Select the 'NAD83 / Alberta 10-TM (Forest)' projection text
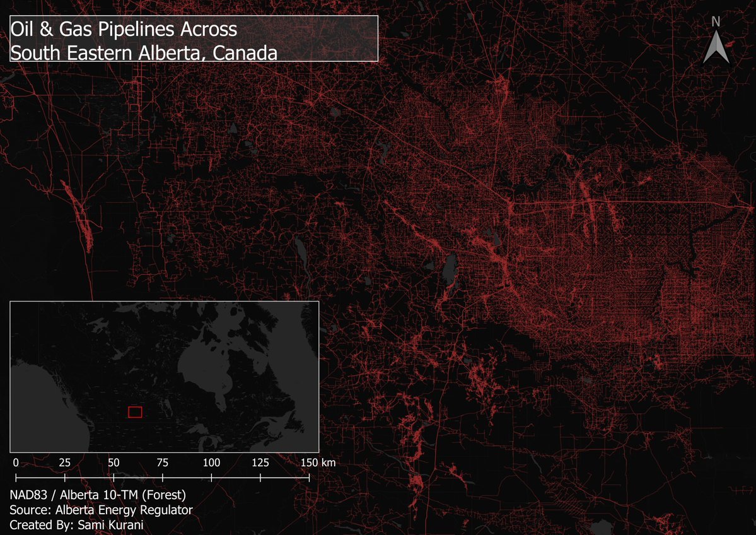This screenshot has width=756, height=535. (98, 493)
